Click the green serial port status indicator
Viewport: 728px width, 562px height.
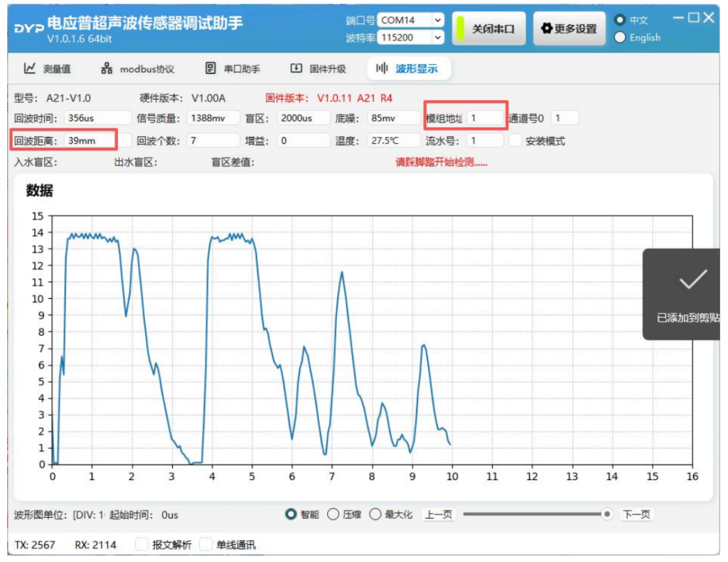[459, 29]
